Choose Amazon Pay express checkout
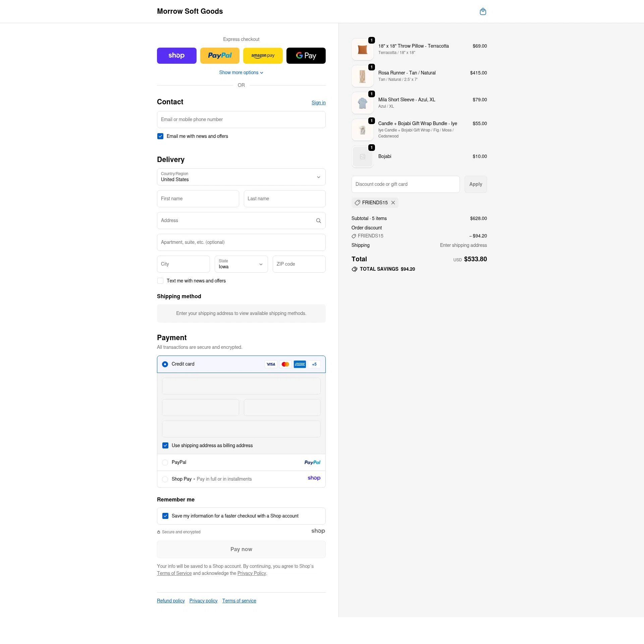 263,55
